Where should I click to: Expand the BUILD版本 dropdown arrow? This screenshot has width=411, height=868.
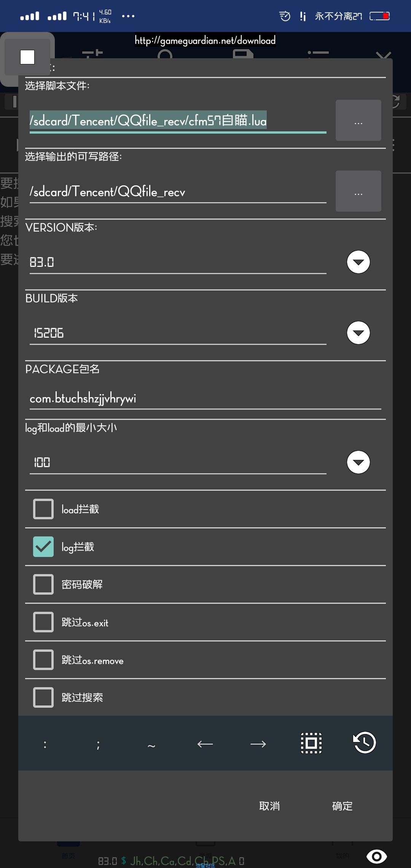(x=358, y=333)
